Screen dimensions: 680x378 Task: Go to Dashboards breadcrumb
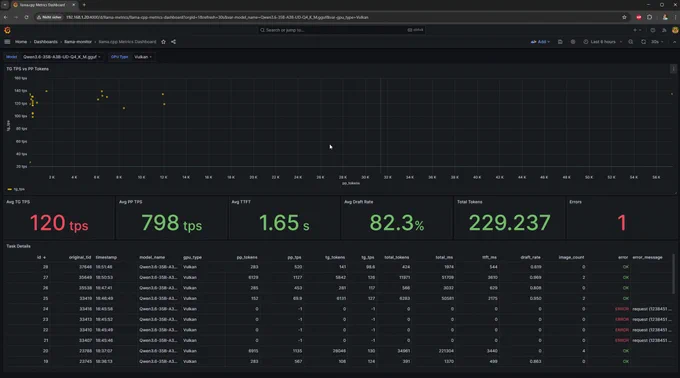pyautogui.click(x=46, y=42)
